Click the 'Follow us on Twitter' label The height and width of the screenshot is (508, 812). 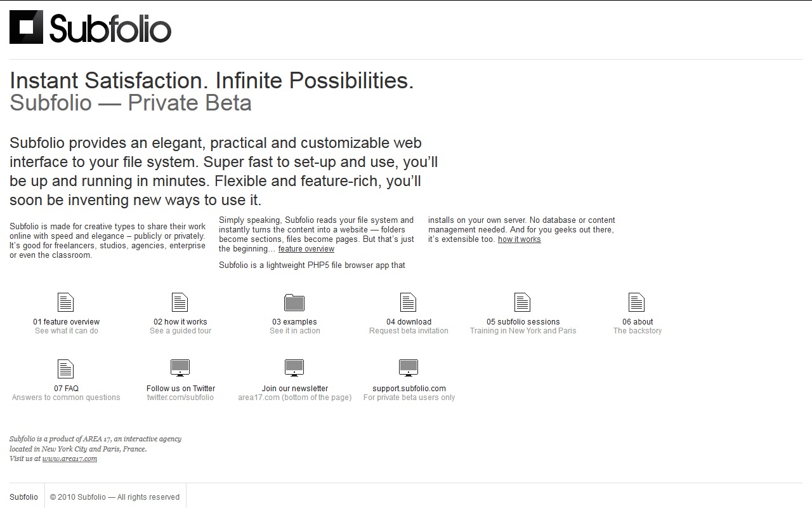click(x=181, y=389)
